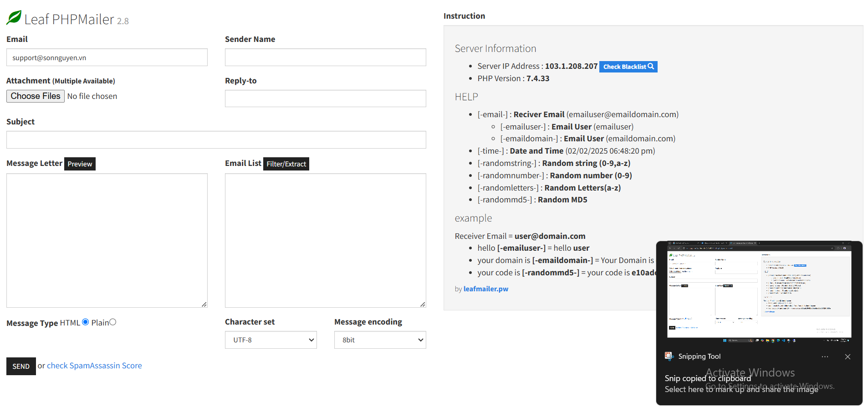Expand the Character set dropdown
Screen dimensions: 868x408
click(x=271, y=340)
